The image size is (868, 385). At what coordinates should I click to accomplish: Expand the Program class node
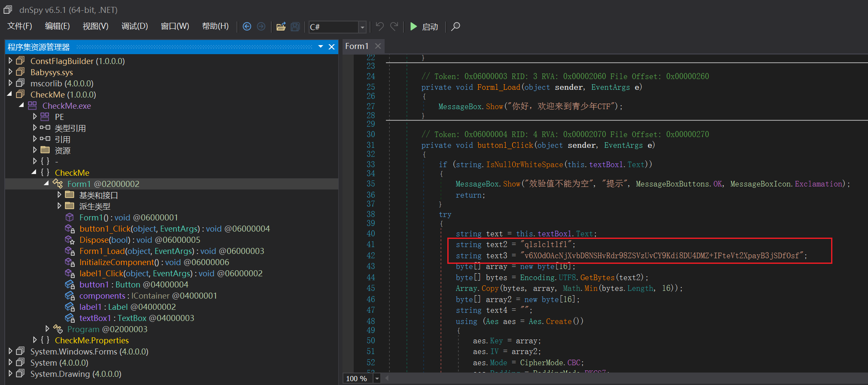pos(47,329)
